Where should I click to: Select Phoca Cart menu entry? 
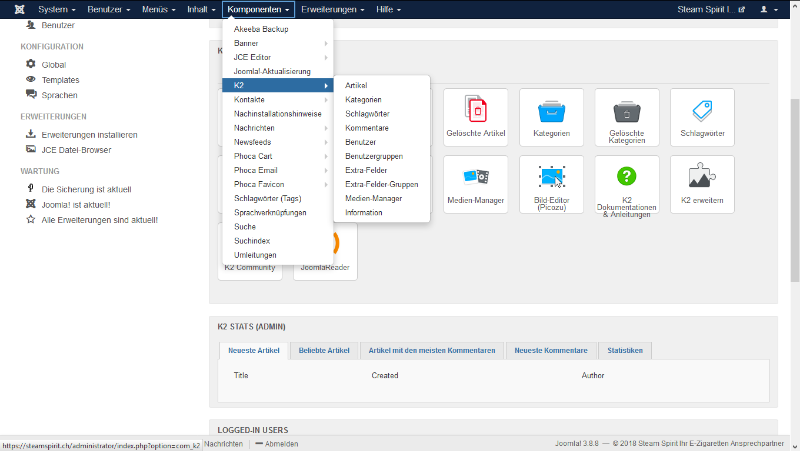[278, 156]
